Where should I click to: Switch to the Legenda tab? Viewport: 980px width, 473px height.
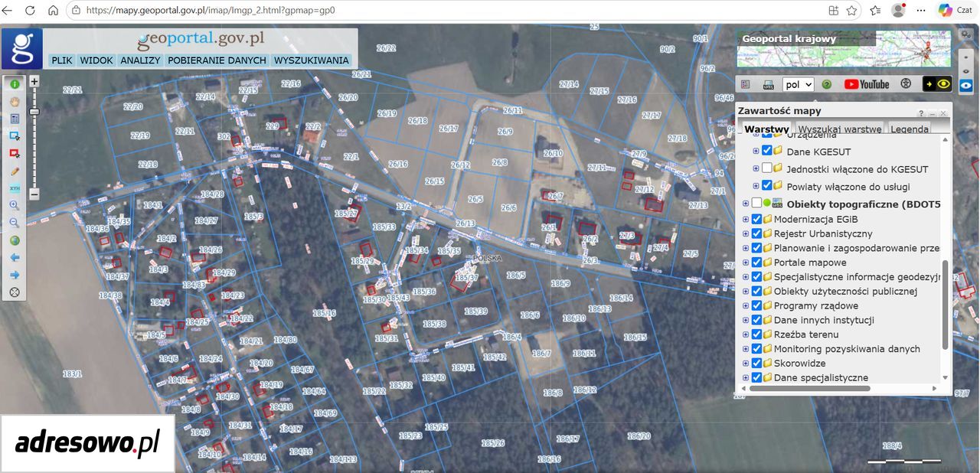(910, 129)
